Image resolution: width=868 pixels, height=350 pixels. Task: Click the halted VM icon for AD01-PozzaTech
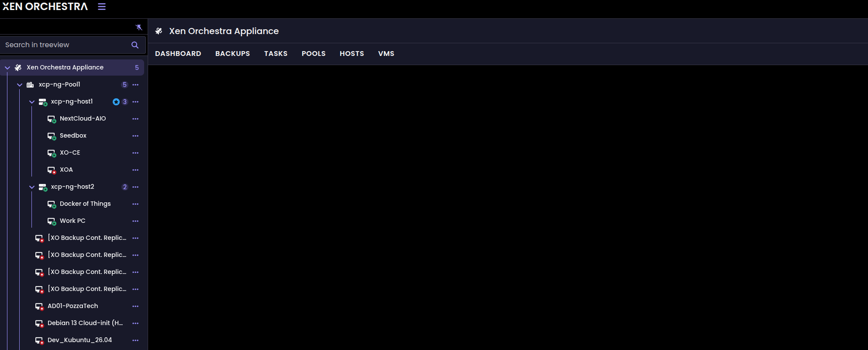(x=39, y=307)
